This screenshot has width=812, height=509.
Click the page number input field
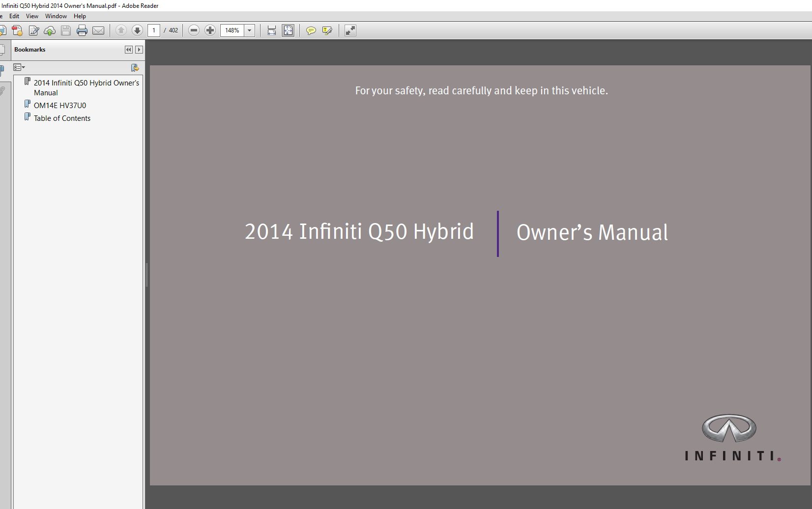click(x=154, y=30)
